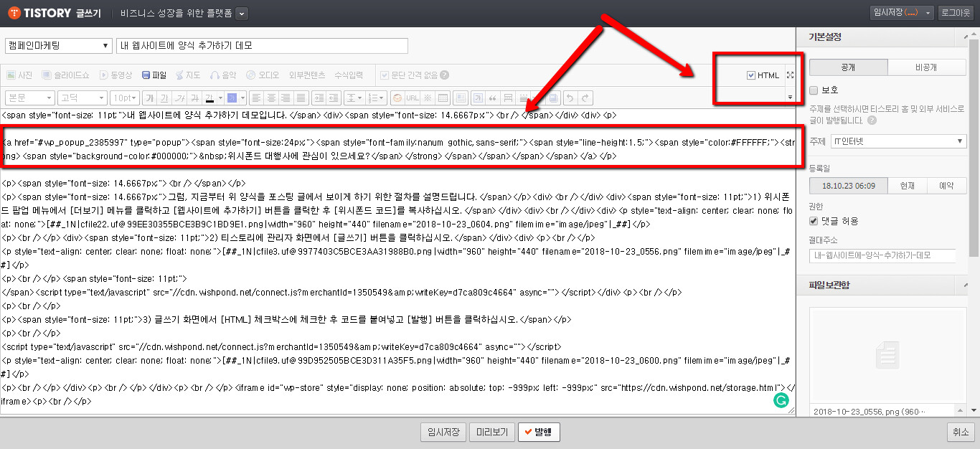Center-align the text

pos(272,98)
